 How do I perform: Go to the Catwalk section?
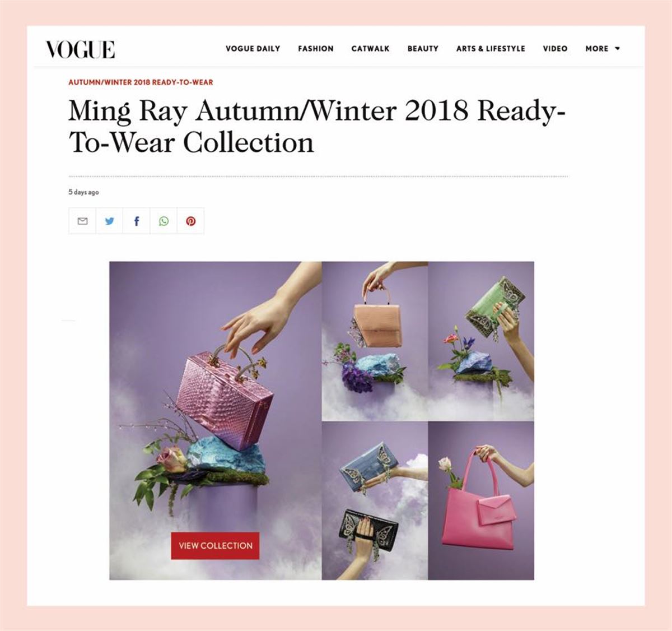tap(370, 49)
